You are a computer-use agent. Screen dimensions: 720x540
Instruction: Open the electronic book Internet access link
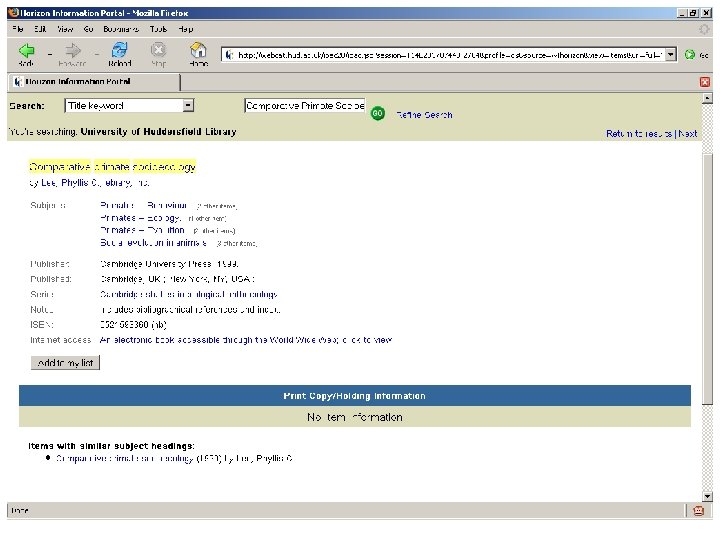click(x=246, y=340)
